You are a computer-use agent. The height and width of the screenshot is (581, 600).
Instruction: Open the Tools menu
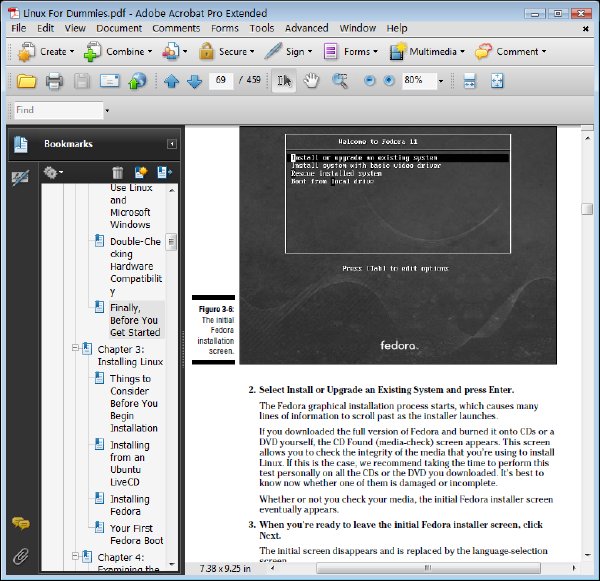point(262,28)
